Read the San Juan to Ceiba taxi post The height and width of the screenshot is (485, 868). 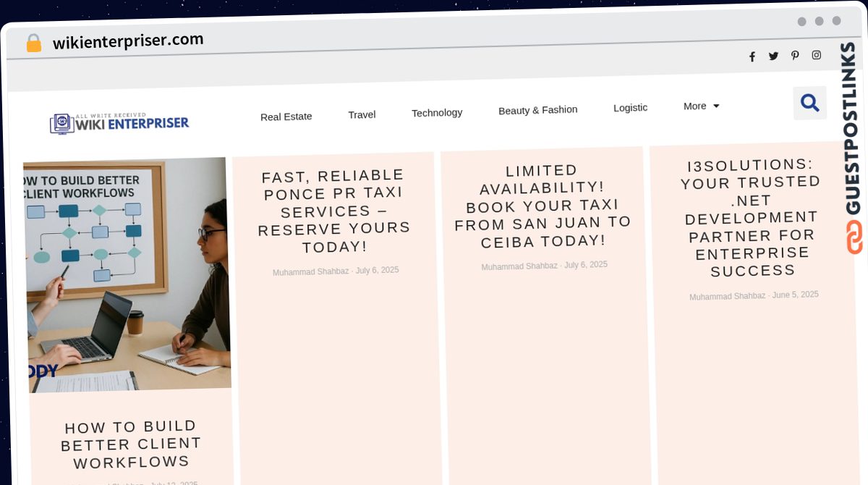[542, 206]
